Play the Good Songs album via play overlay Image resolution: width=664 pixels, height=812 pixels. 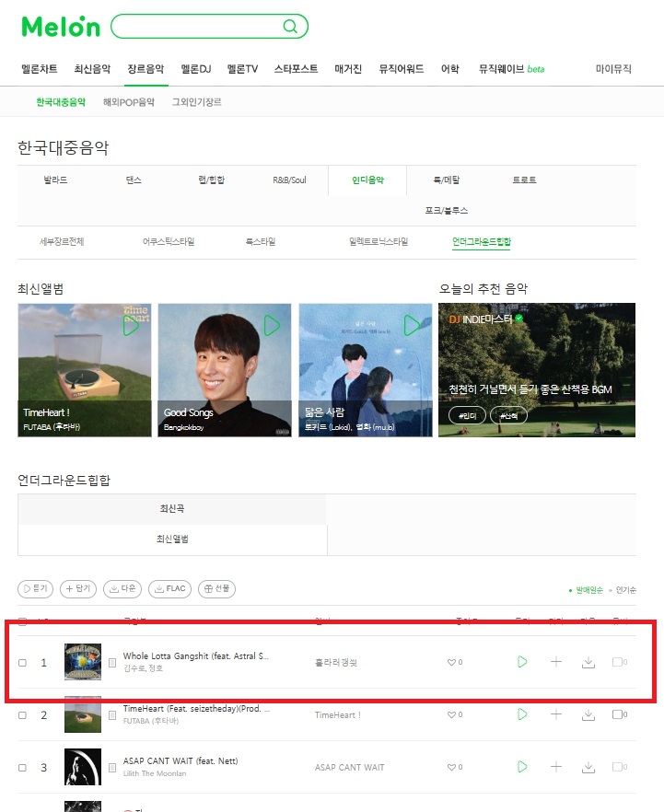point(272,326)
